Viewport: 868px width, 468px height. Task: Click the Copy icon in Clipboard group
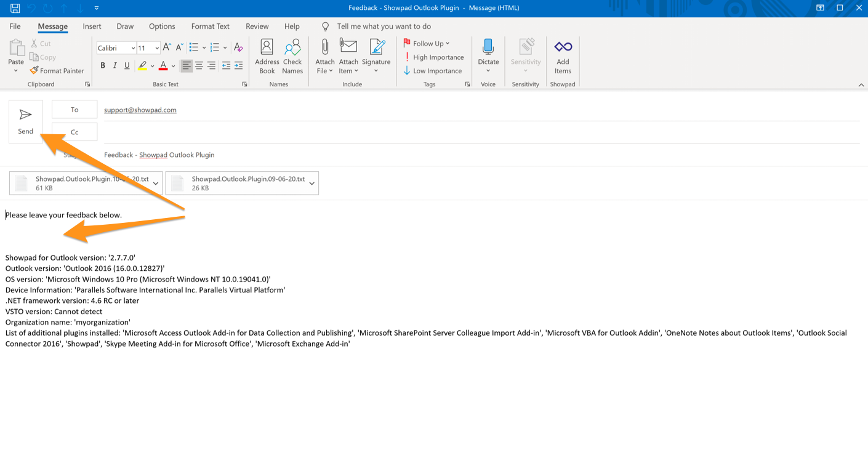34,57
